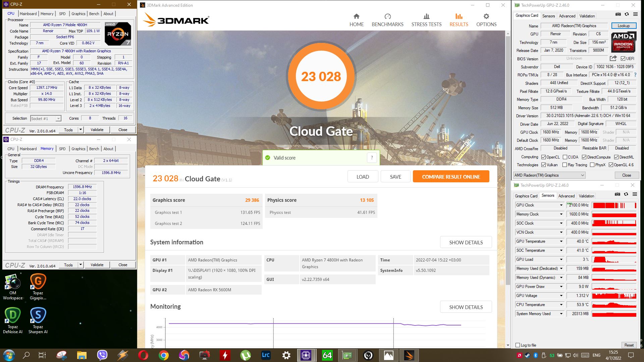
Task: Open hamburger menu in GPU-Z Sensors window
Action: point(635,194)
